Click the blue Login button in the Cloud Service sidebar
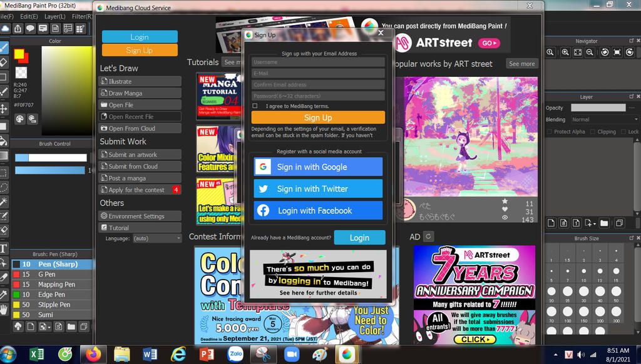Screen dimensions: 641x364 point(140,37)
